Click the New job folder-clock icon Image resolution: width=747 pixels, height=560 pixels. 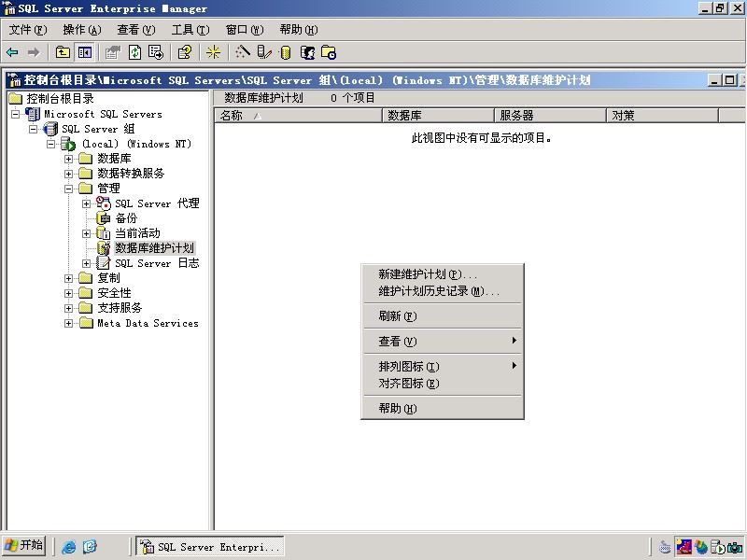329,52
